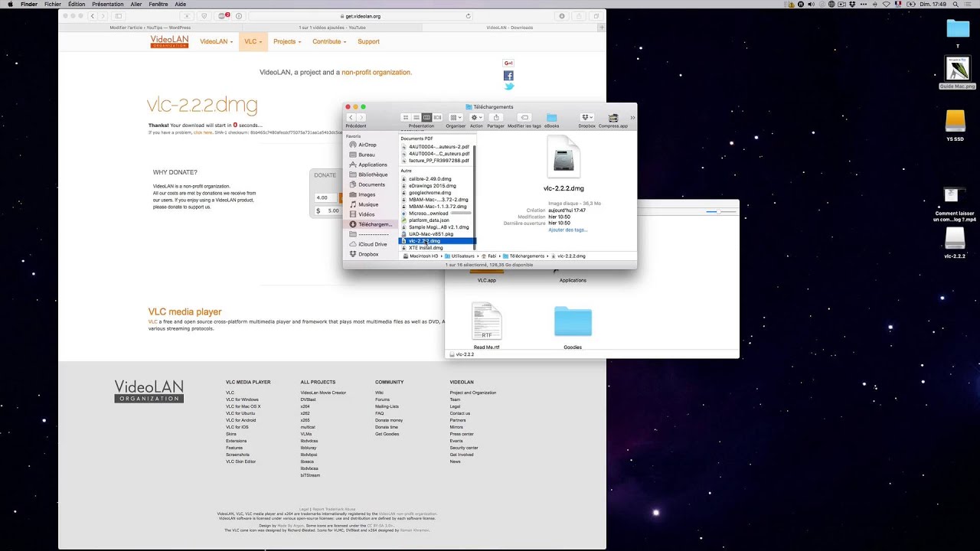Viewport: 980px width, 551px height.
Task: Toggle the Safari sidebar button
Action: click(118, 15)
